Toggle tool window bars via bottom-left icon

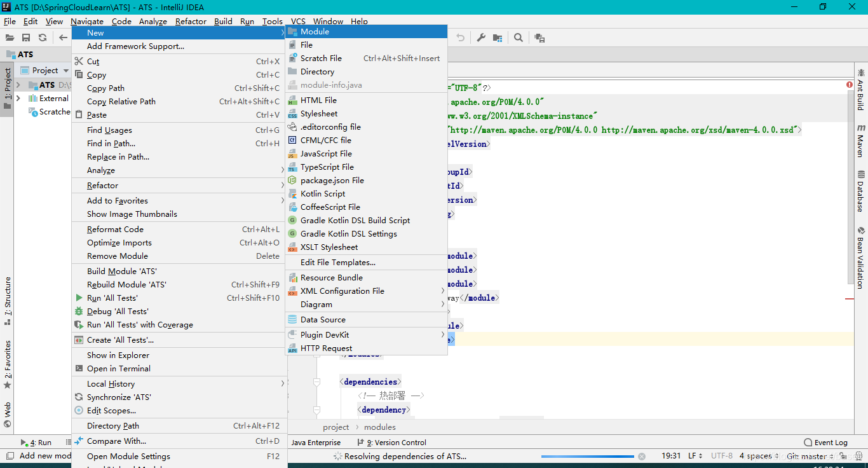tap(9, 456)
